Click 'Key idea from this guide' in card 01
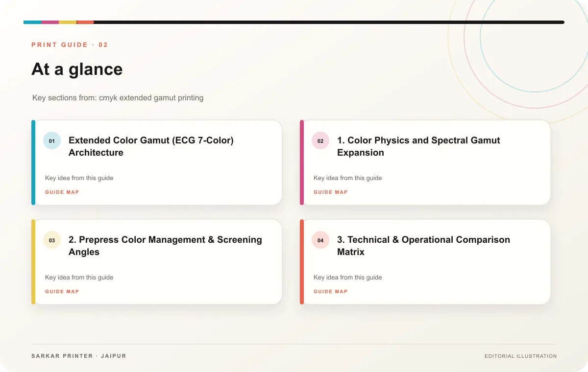Screen dimensions: 588x372 point(79,178)
